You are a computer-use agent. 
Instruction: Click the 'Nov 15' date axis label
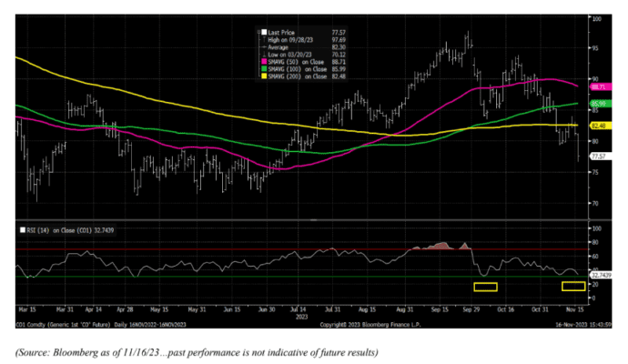pos(574,309)
